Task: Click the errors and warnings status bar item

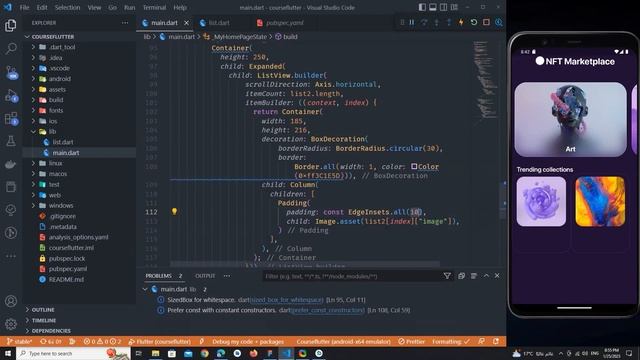Action: pyautogui.click(x=102, y=342)
